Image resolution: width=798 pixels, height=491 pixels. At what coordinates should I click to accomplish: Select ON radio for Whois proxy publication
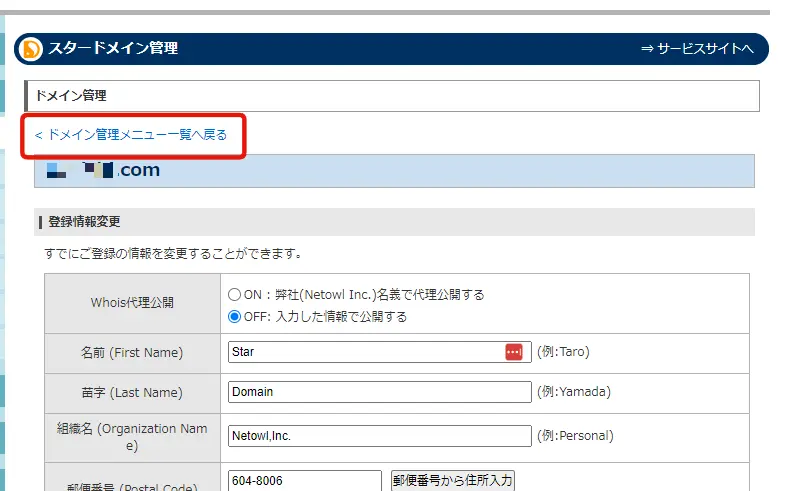pos(234,295)
